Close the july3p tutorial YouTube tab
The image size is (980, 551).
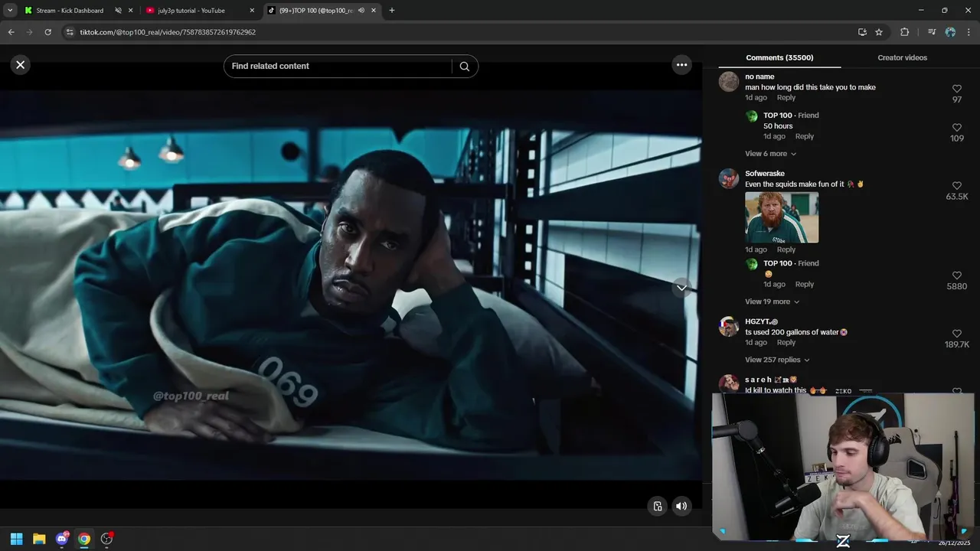point(252,11)
